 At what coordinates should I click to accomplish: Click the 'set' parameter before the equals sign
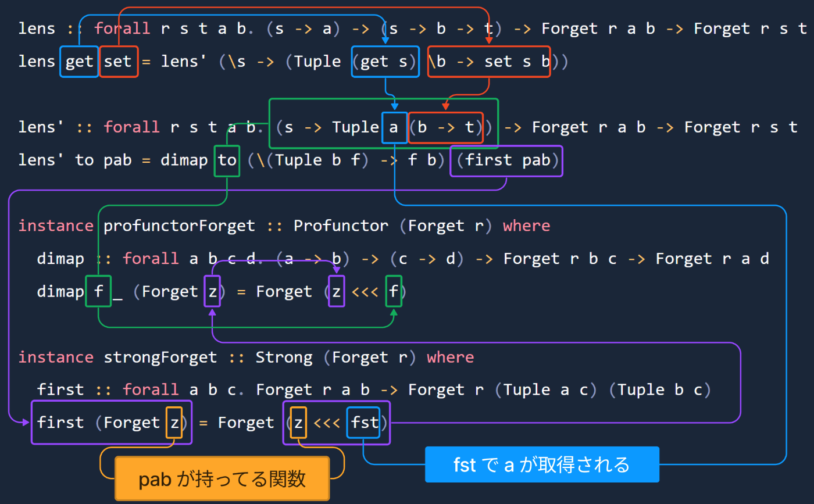pos(118,61)
